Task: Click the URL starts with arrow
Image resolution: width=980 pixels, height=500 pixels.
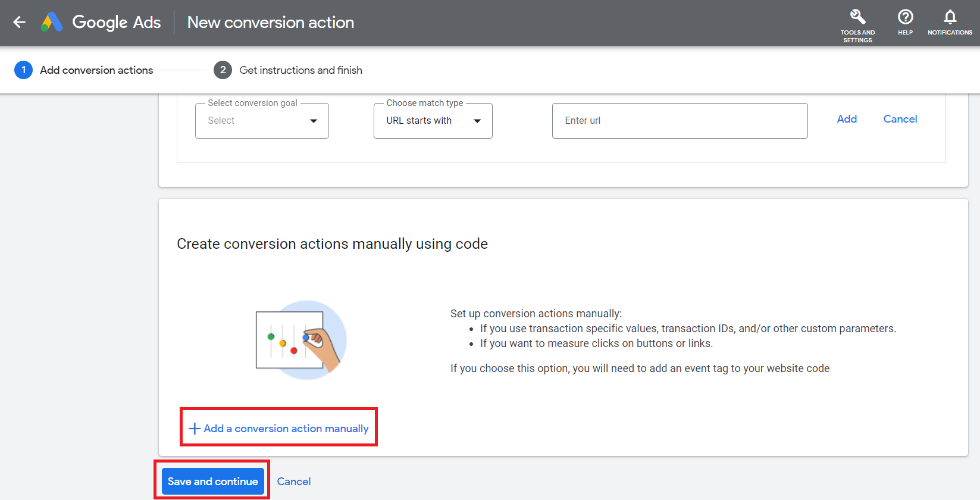Action: 477,121
